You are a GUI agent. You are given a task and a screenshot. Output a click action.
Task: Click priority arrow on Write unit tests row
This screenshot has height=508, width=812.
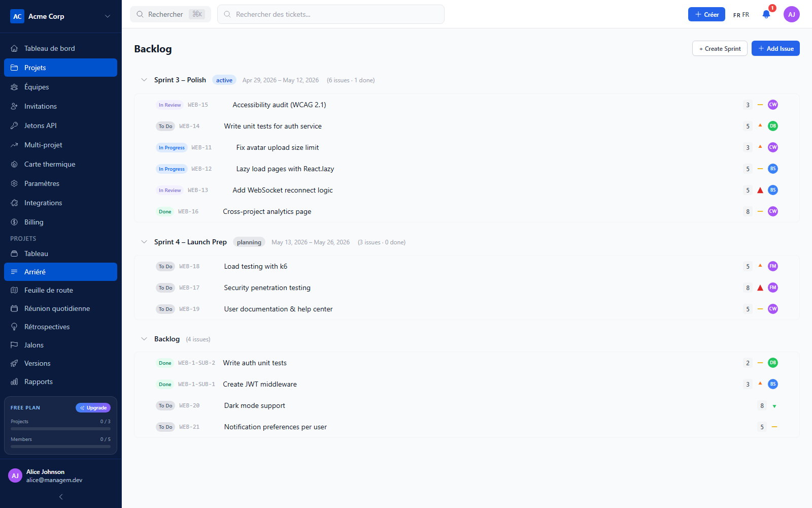(760, 125)
